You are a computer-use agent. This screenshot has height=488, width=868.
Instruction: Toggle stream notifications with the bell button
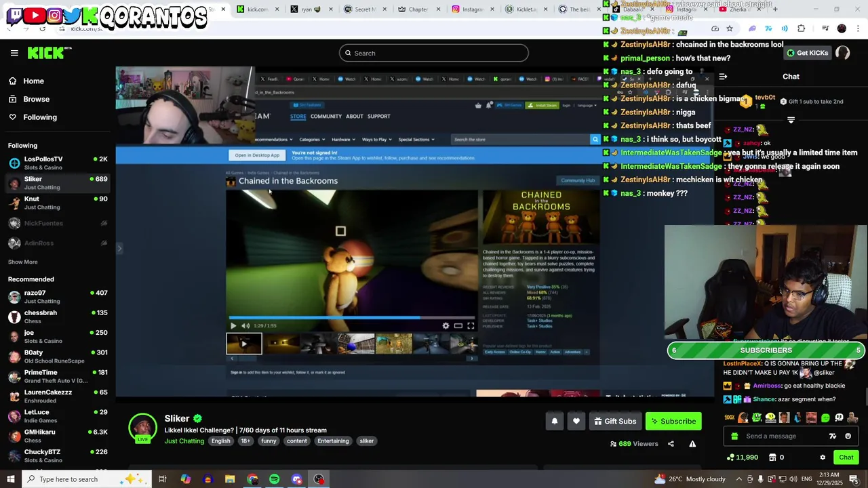[555, 422]
